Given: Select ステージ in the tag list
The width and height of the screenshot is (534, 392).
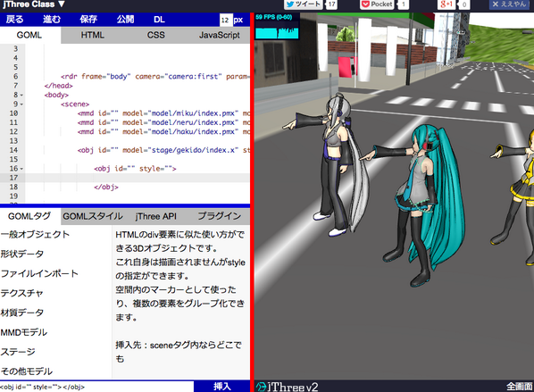Looking at the screenshot, I should (x=18, y=352).
